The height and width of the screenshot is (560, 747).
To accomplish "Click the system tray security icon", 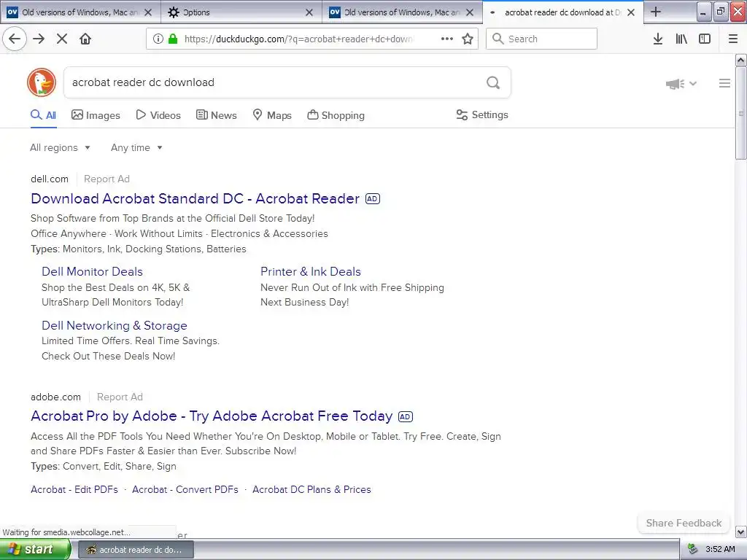I will click(x=693, y=549).
